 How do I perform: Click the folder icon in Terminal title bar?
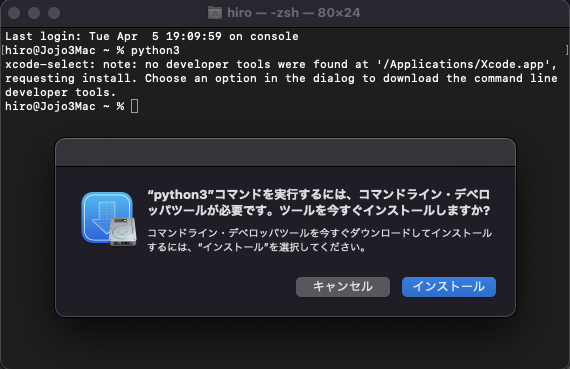click(214, 13)
